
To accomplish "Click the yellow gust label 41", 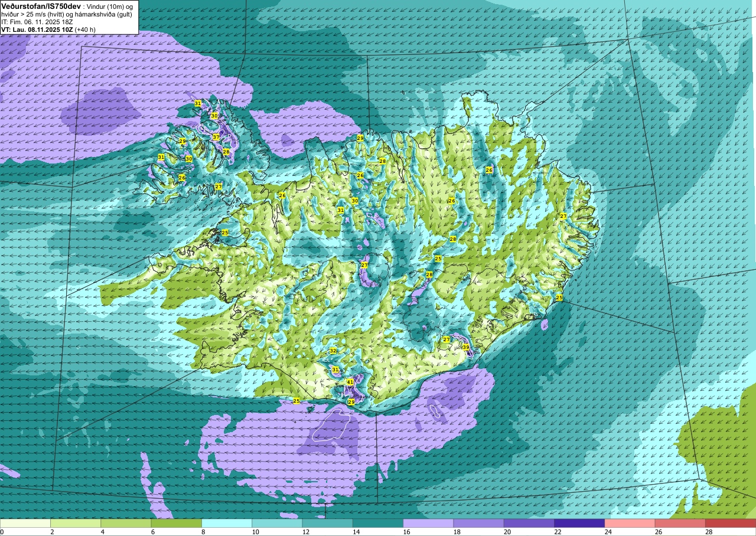I will [350, 382].
